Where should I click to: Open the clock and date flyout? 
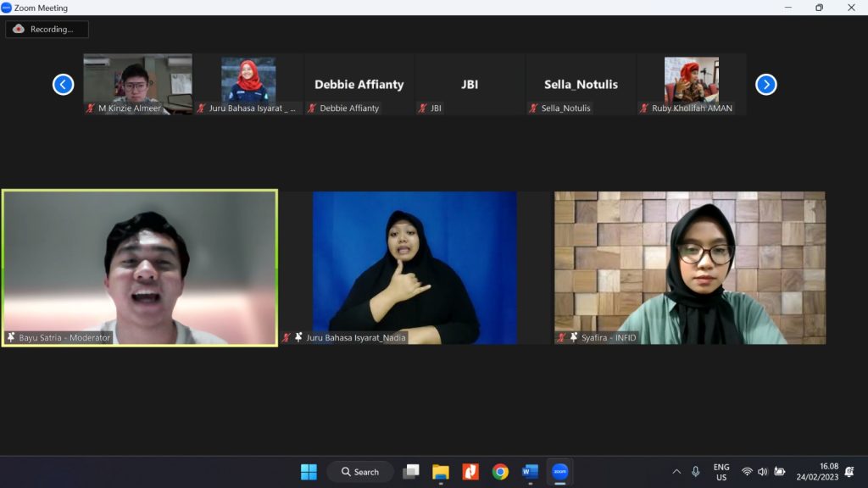tap(816, 472)
